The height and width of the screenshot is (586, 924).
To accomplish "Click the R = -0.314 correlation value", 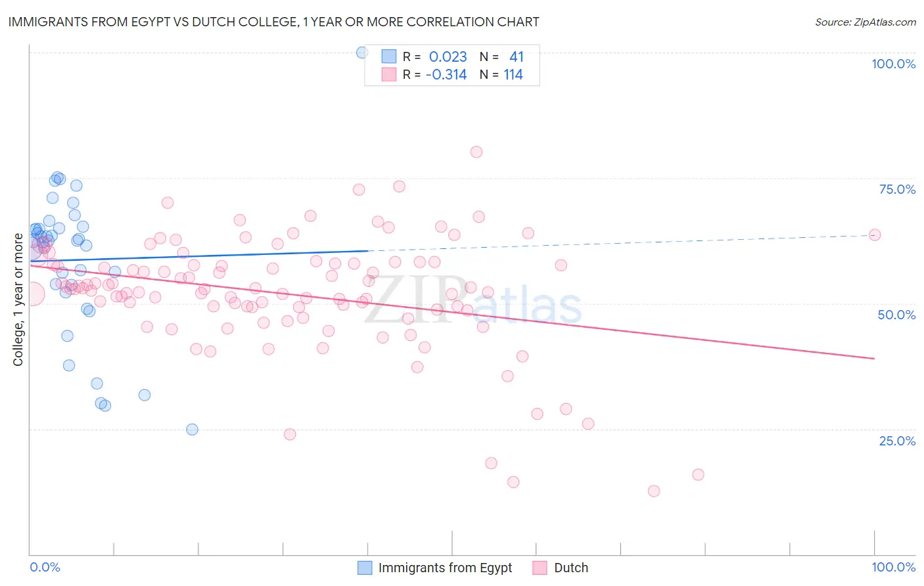I will pos(435,74).
